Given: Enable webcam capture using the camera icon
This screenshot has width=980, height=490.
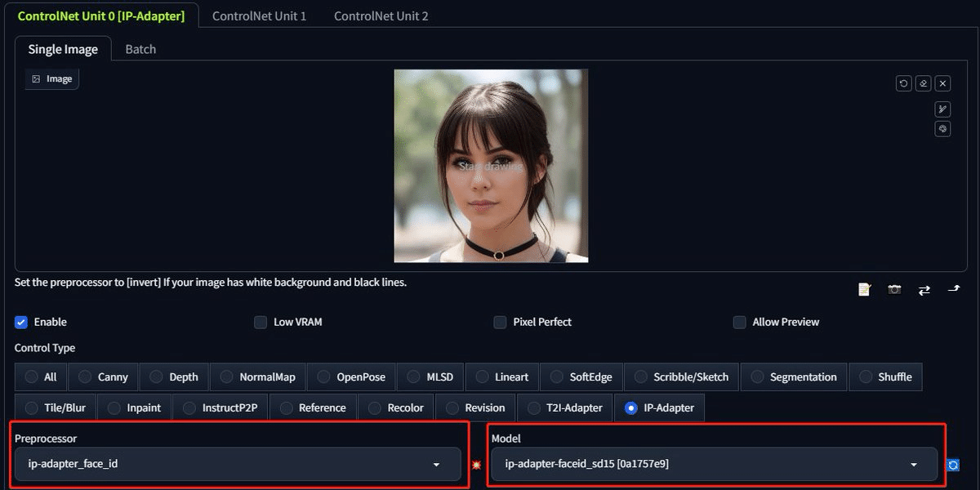Looking at the screenshot, I should (x=894, y=288).
